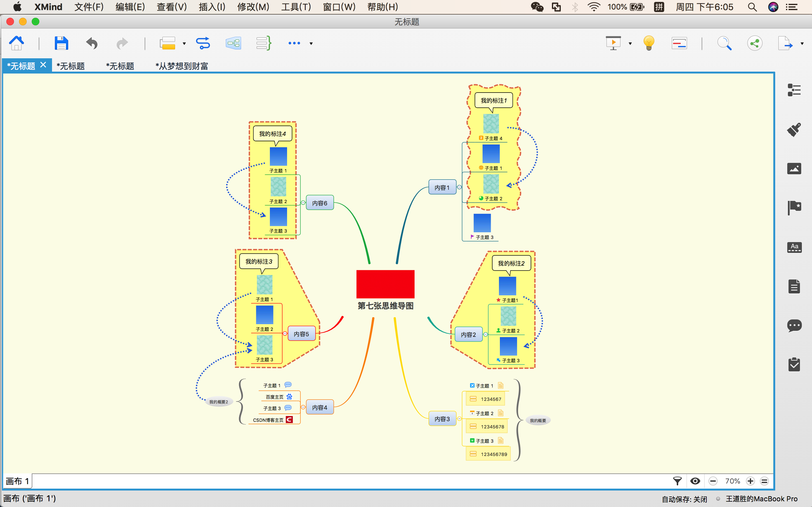Open brainstorming lightbulb mode
The width and height of the screenshot is (812, 507).
click(x=649, y=43)
